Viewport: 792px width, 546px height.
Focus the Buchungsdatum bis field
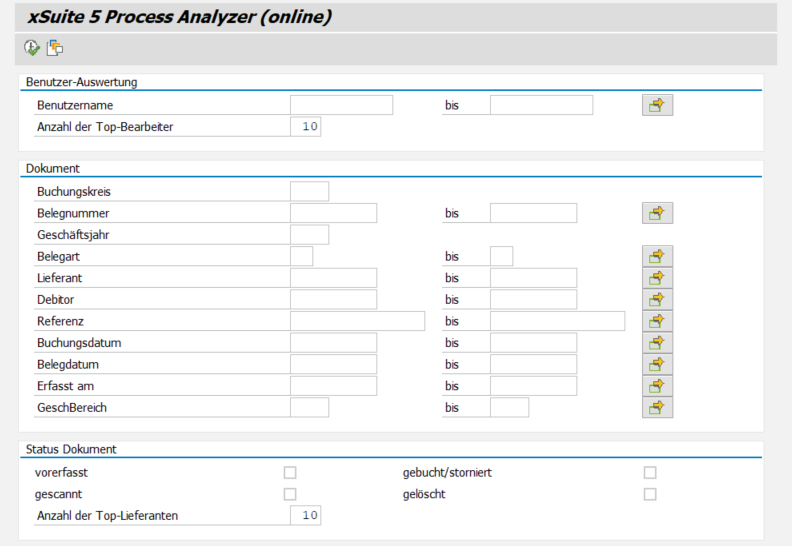[533, 343]
